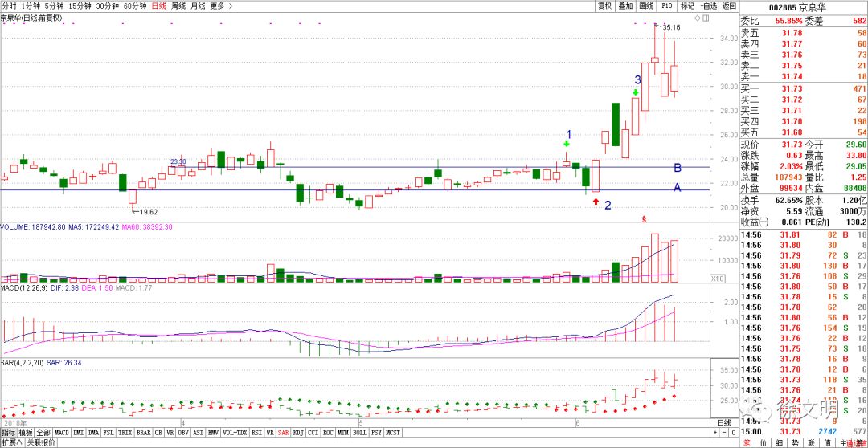Switch indicator to ROC
This screenshot has width=868, height=448.
[x=328, y=432]
